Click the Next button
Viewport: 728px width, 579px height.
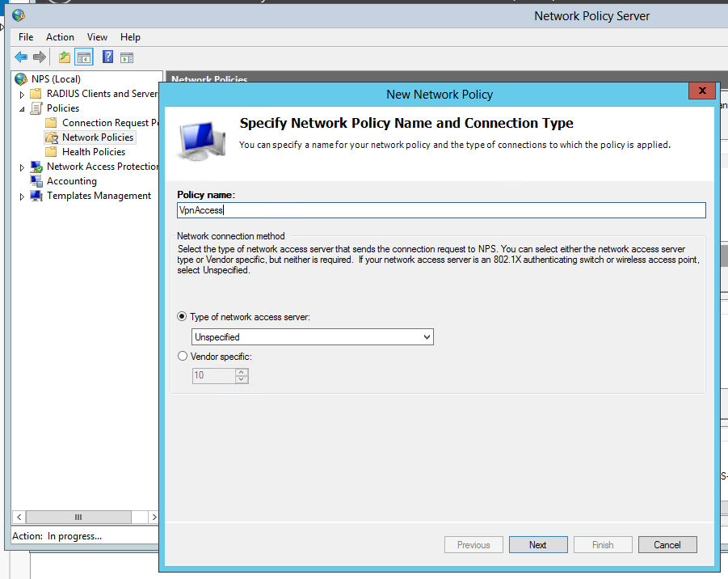(x=538, y=544)
